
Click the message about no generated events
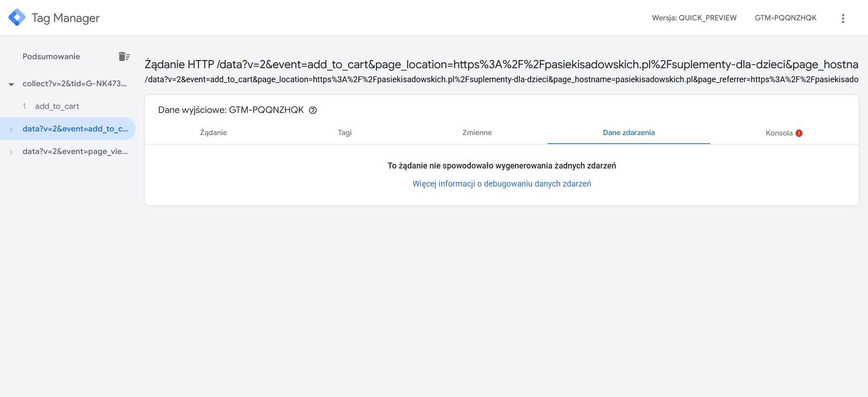[502, 166]
